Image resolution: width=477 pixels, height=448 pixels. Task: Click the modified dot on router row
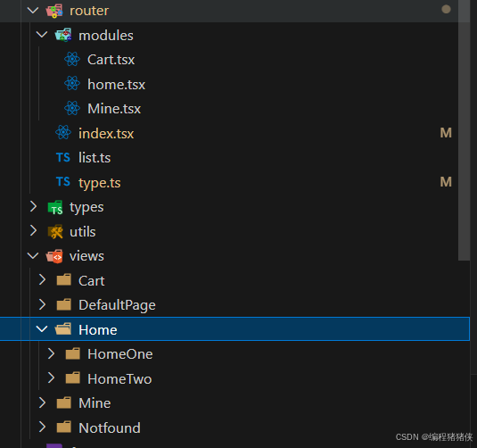point(446,9)
